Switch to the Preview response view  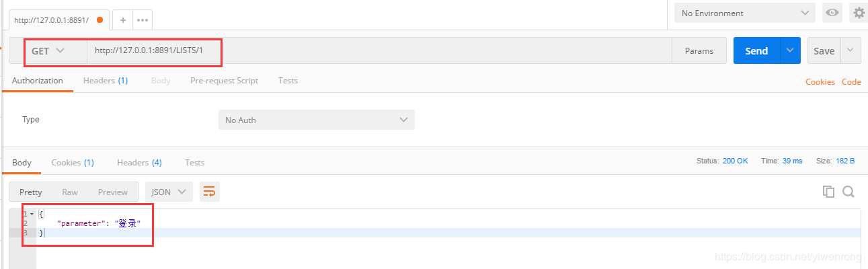(112, 192)
